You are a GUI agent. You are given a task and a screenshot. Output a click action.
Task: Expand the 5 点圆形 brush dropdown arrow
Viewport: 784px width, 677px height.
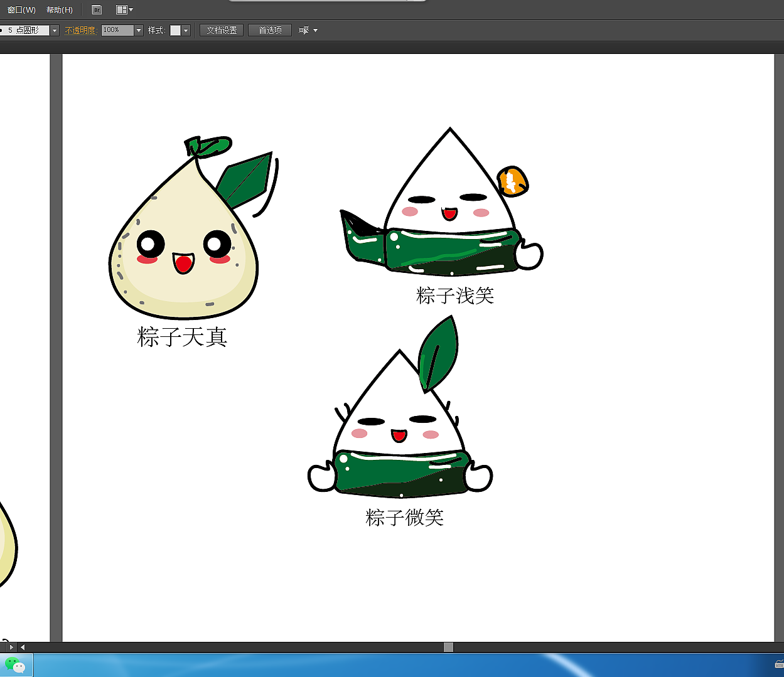pyautogui.click(x=55, y=30)
